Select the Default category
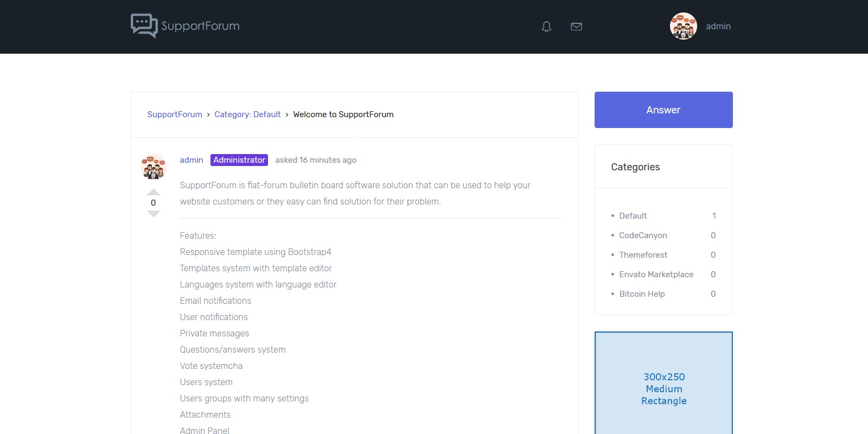This screenshot has width=868, height=434. 633,216
